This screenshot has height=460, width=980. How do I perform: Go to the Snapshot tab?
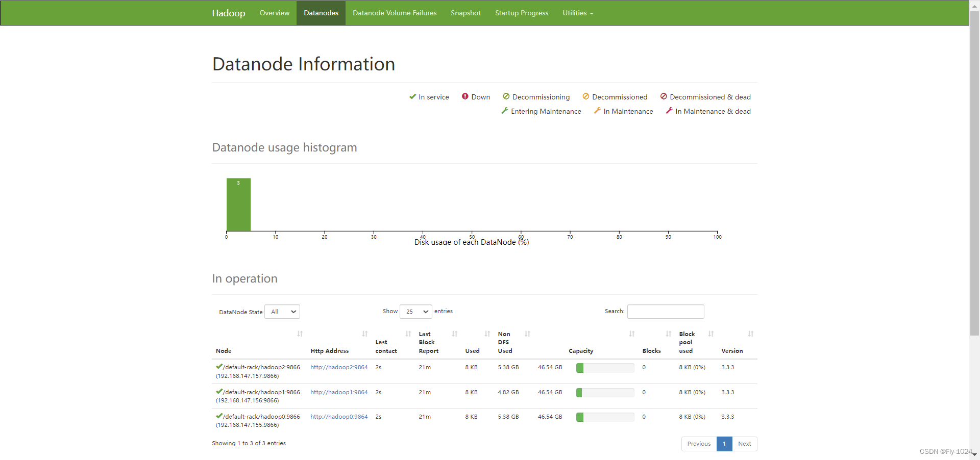tap(466, 13)
